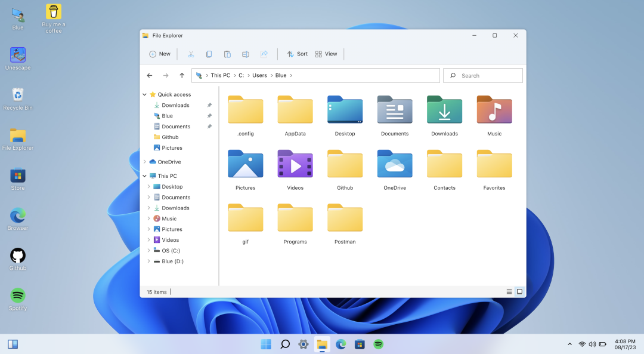
Task: Show hidden system tray icons
Action: 569,344
